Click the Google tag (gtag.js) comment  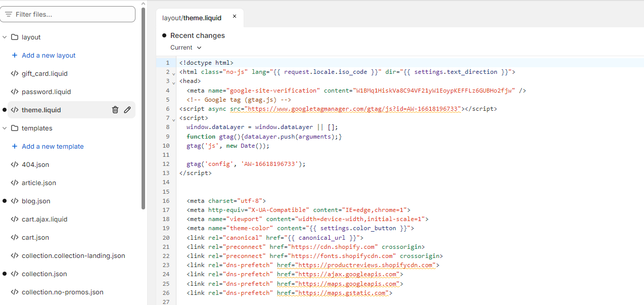pos(239,100)
